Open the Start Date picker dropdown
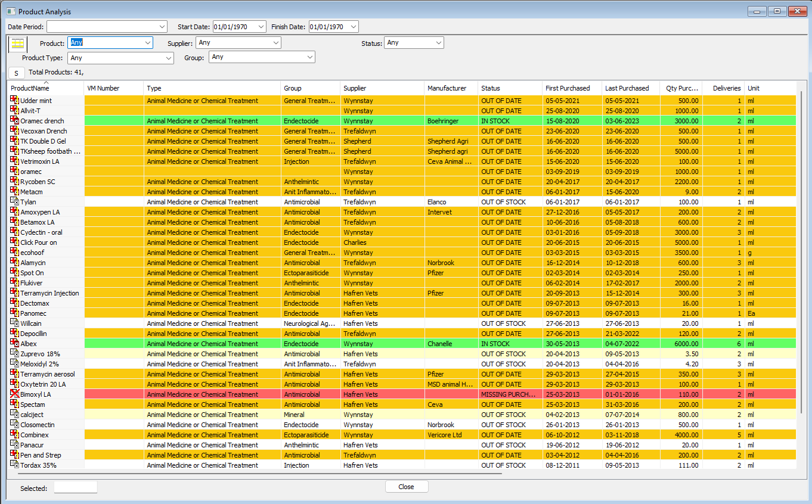The width and height of the screenshot is (812, 504). coord(261,27)
